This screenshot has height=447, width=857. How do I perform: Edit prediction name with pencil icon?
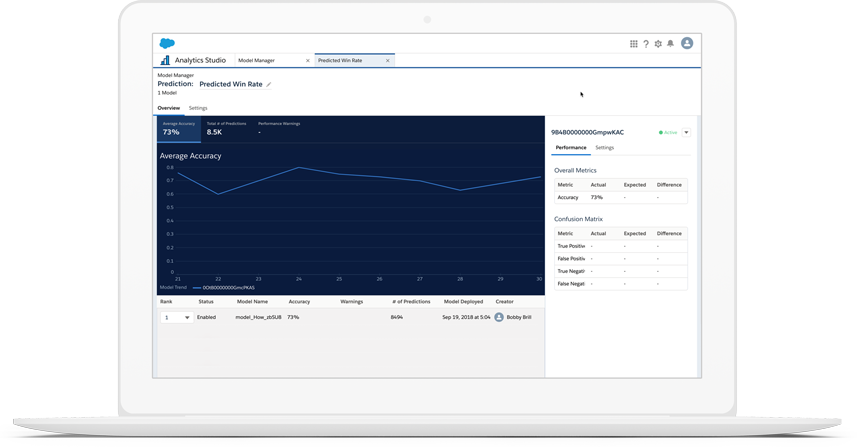pos(269,84)
